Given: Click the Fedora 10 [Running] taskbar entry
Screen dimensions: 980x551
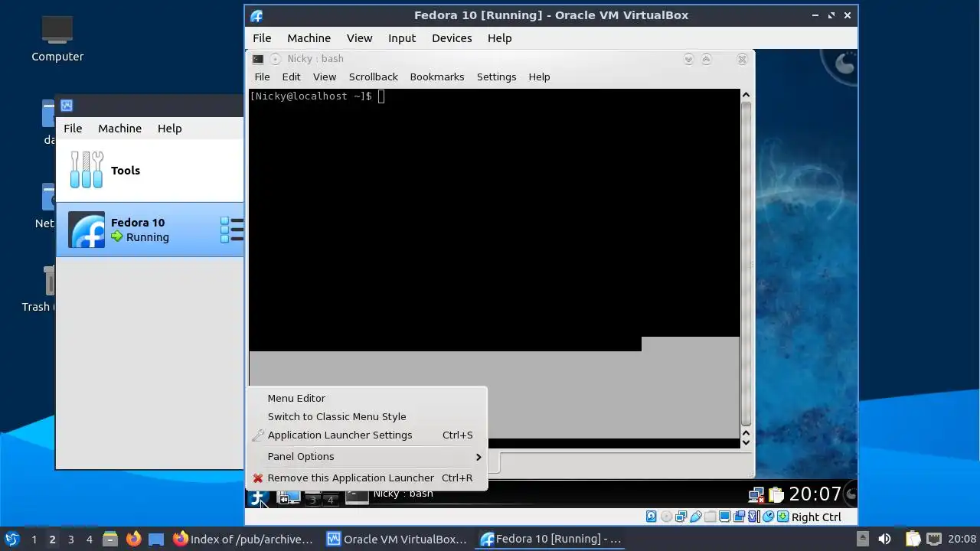Looking at the screenshot, I should 550,539.
